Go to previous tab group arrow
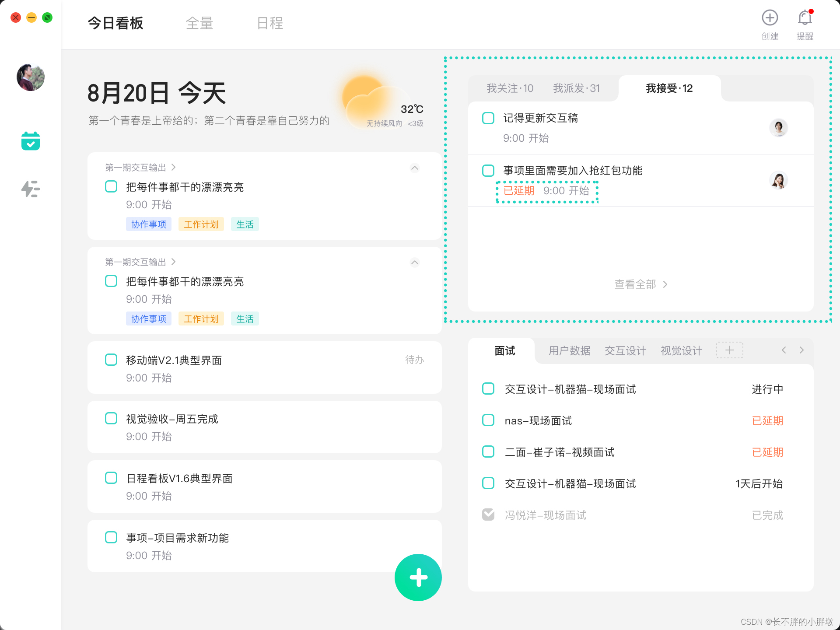 pyautogui.click(x=784, y=350)
